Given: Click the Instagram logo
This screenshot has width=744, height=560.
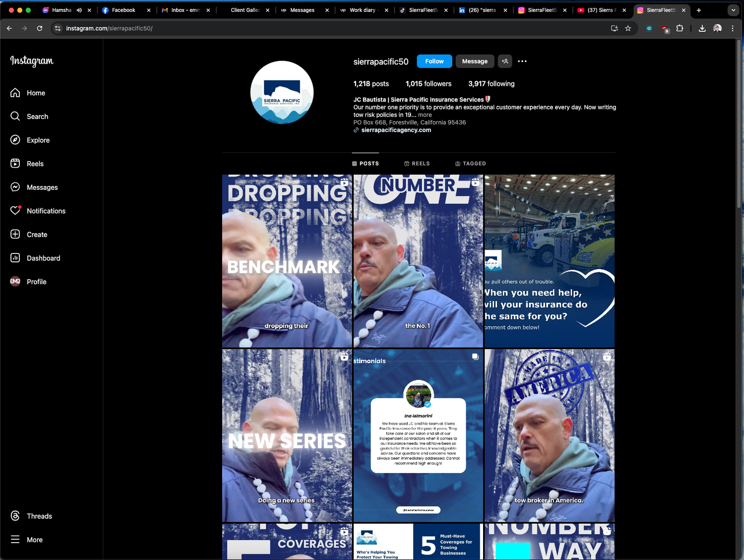Looking at the screenshot, I should 32,61.
